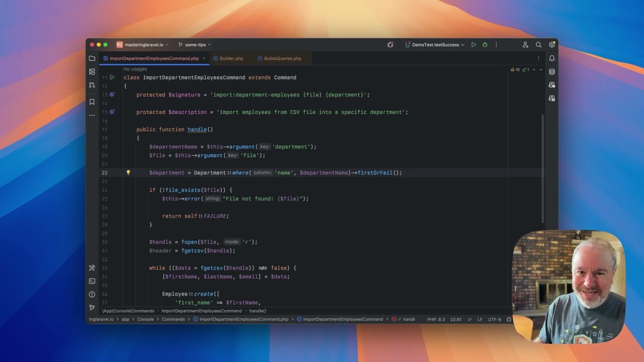Screen dimensions: 644x362
Task: Click \App\Console\Commands in editor breadcrumb
Action: (x=128, y=311)
